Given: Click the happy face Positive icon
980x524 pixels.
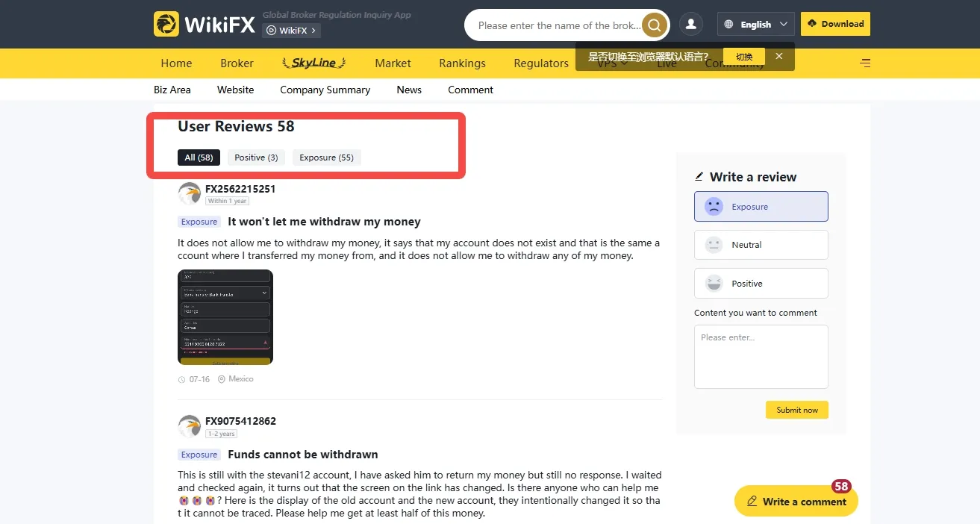Looking at the screenshot, I should pyautogui.click(x=714, y=284).
